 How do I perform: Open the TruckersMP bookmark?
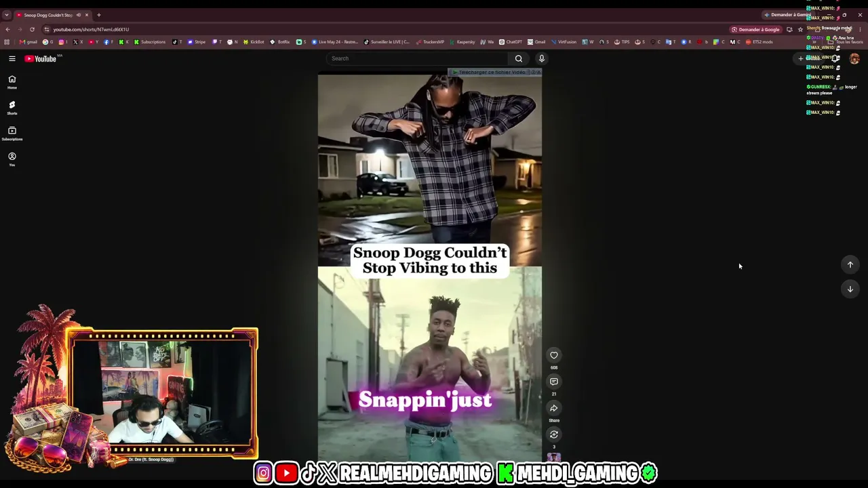click(430, 42)
